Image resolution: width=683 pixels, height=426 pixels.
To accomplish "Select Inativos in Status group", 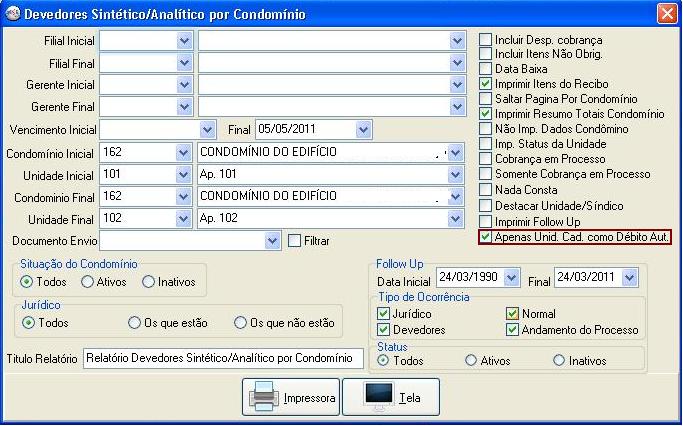I will tap(559, 360).
